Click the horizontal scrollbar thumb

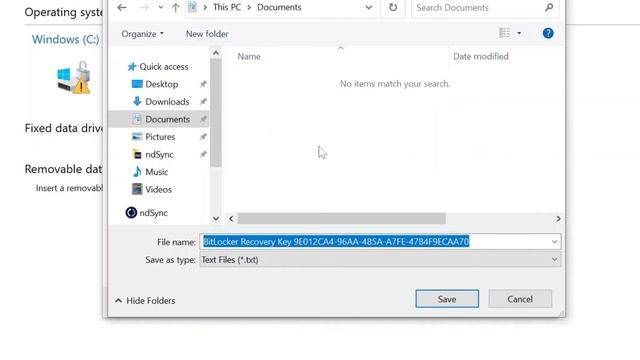[342, 219]
